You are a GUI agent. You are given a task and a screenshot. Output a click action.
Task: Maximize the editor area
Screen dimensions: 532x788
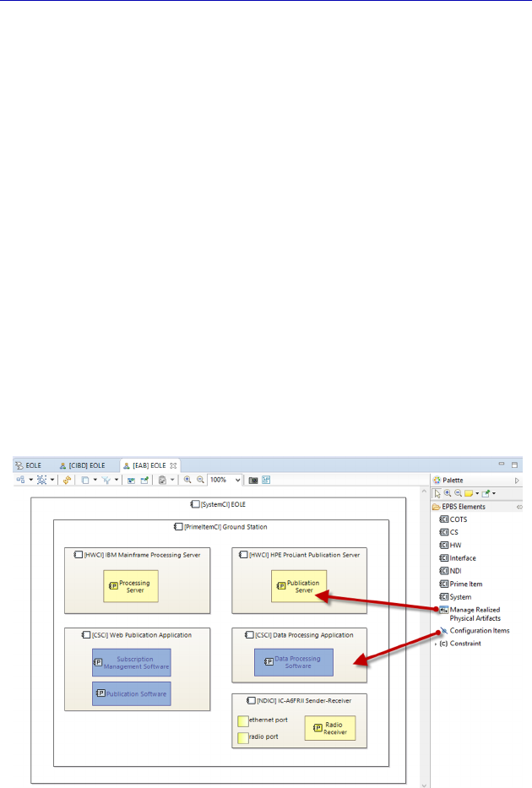[x=514, y=465]
